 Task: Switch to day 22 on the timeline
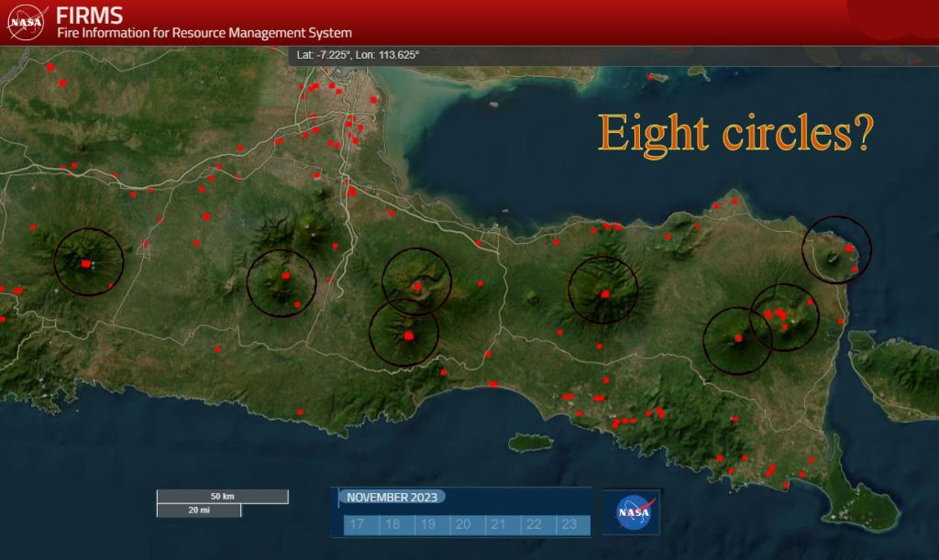tap(534, 524)
